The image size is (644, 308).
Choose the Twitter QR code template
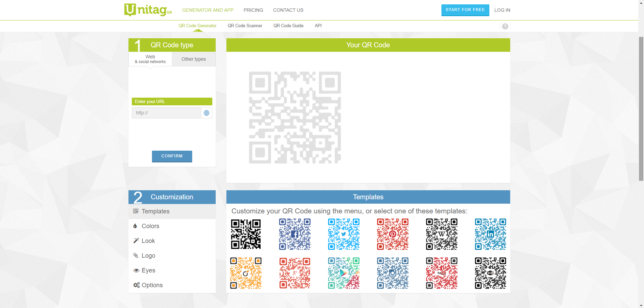344,234
